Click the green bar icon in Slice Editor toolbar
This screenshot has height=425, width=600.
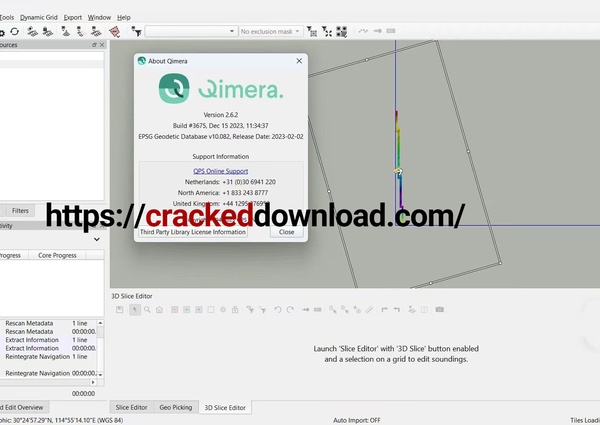(x=318, y=309)
